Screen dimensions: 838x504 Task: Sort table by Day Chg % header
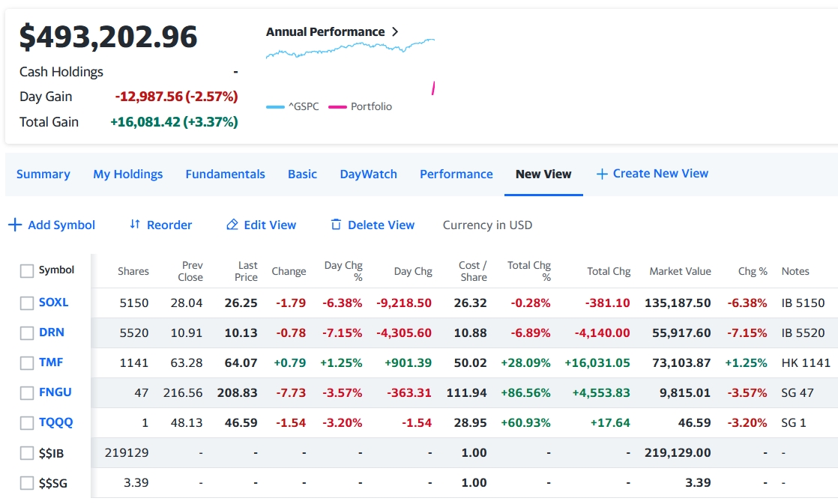tap(343, 271)
